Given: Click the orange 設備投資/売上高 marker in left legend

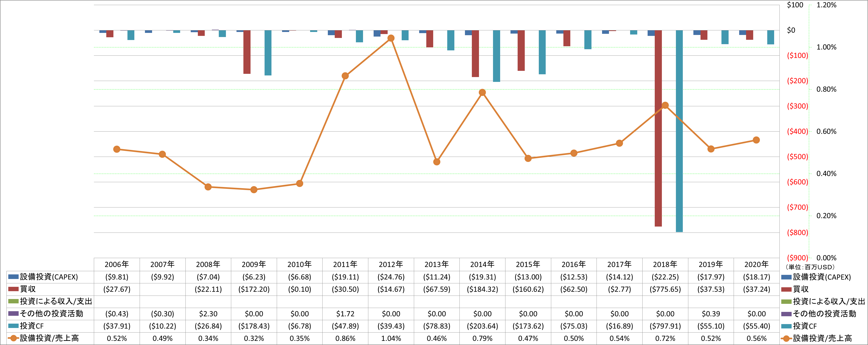Looking at the screenshot, I should [14, 338].
